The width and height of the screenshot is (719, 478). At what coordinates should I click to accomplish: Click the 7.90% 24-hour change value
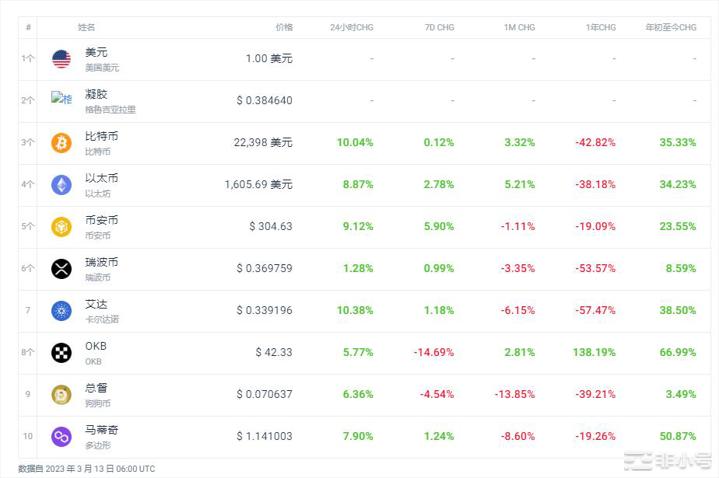pos(358,436)
